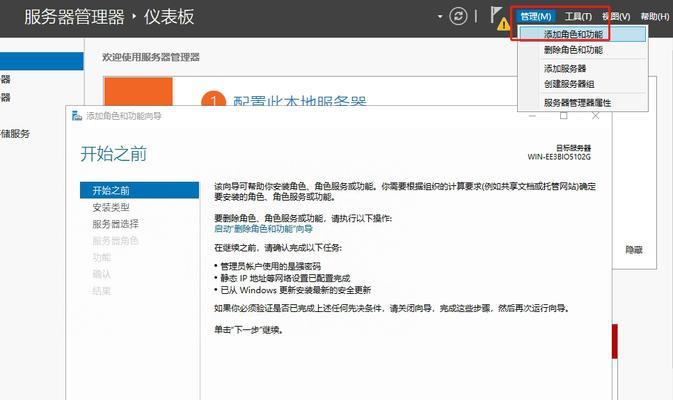
Task: Select the 开始之前 wizard step
Action: [139, 190]
